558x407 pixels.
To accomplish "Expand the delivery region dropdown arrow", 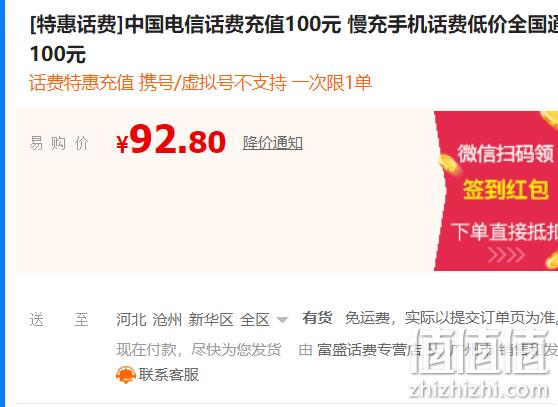I will pyautogui.click(x=282, y=319).
